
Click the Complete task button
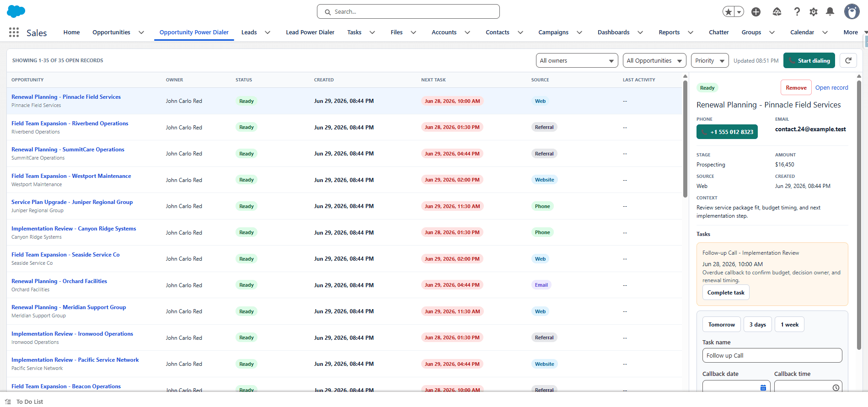[x=726, y=292]
